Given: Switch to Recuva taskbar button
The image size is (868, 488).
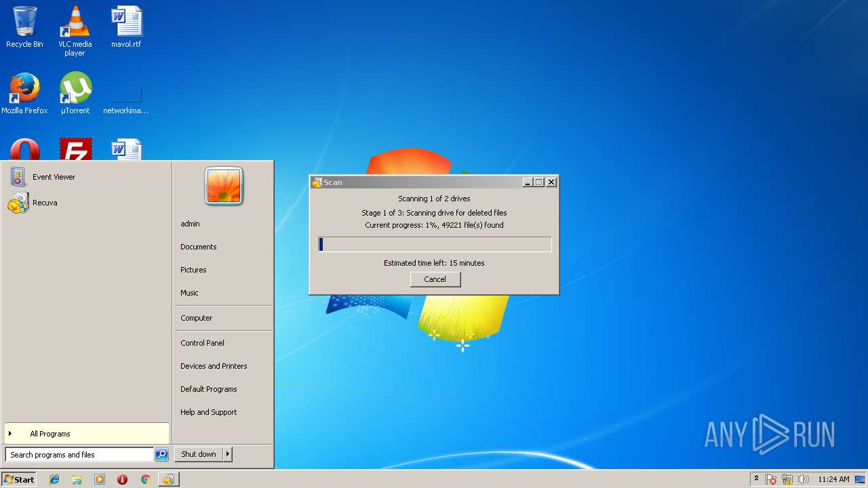Looking at the screenshot, I should pos(168,479).
